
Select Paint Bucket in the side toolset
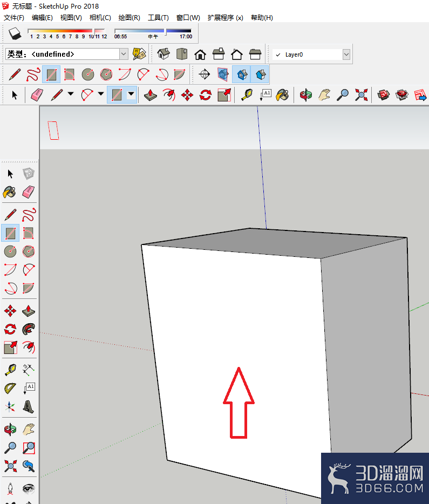(10, 192)
